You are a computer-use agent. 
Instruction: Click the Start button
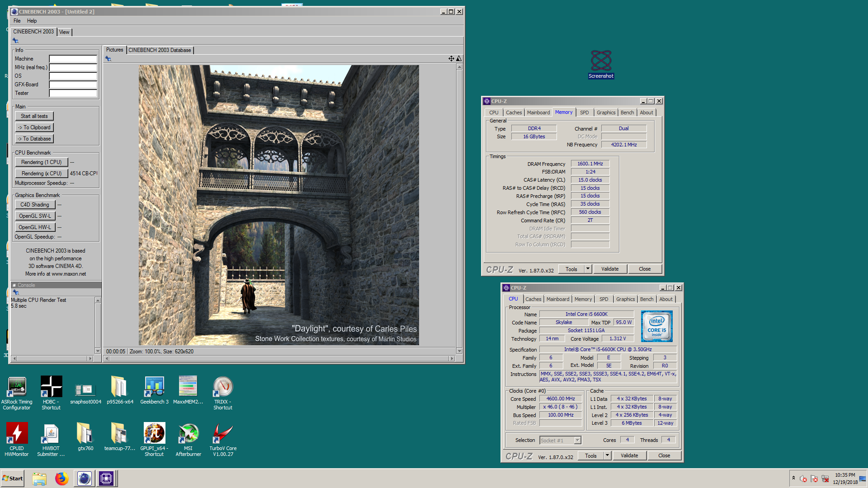click(13, 479)
